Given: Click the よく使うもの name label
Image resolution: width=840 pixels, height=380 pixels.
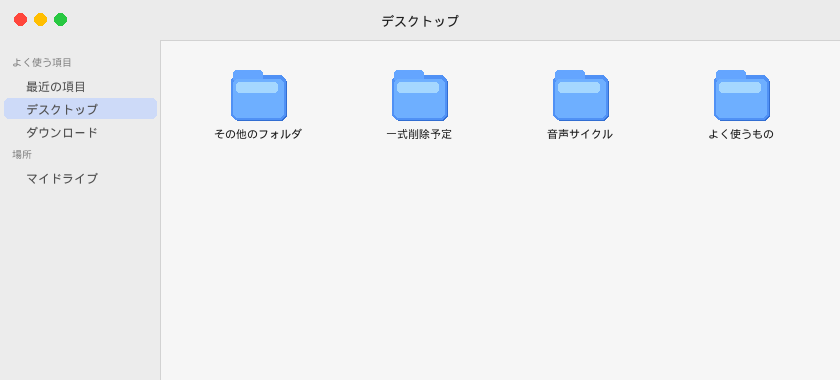Looking at the screenshot, I should pyautogui.click(x=741, y=134).
